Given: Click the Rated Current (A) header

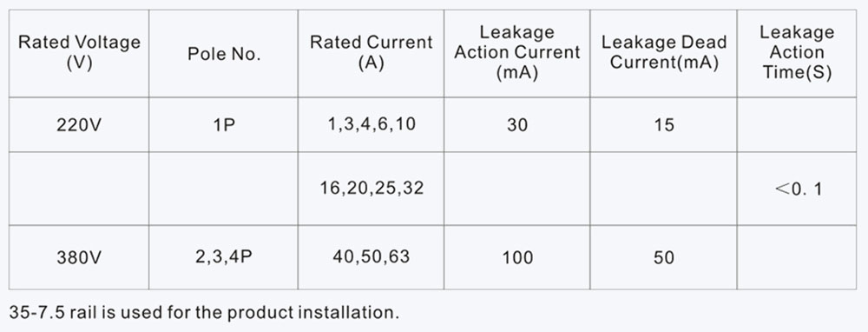Looking at the screenshot, I should (x=371, y=54).
